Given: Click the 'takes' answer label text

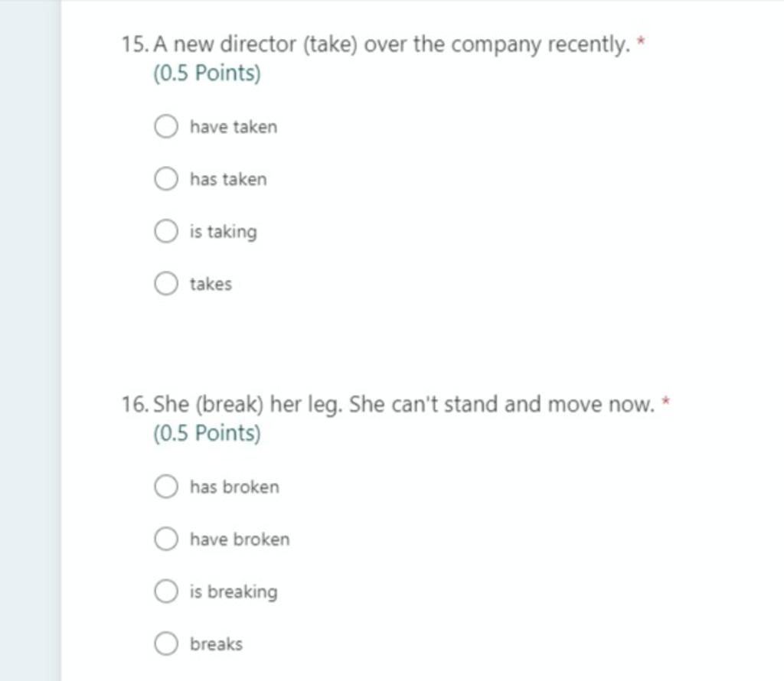Looking at the screenshot, I should pos(211,285).
